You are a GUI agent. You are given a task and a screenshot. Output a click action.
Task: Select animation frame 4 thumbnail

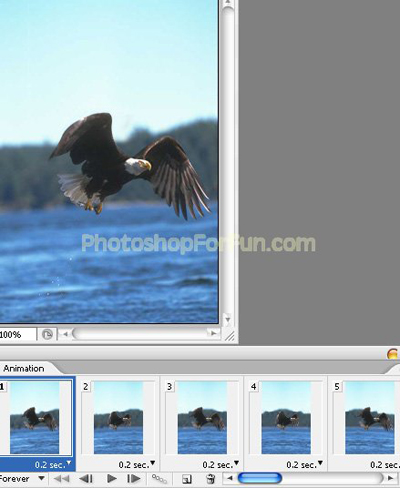[286, 418]
